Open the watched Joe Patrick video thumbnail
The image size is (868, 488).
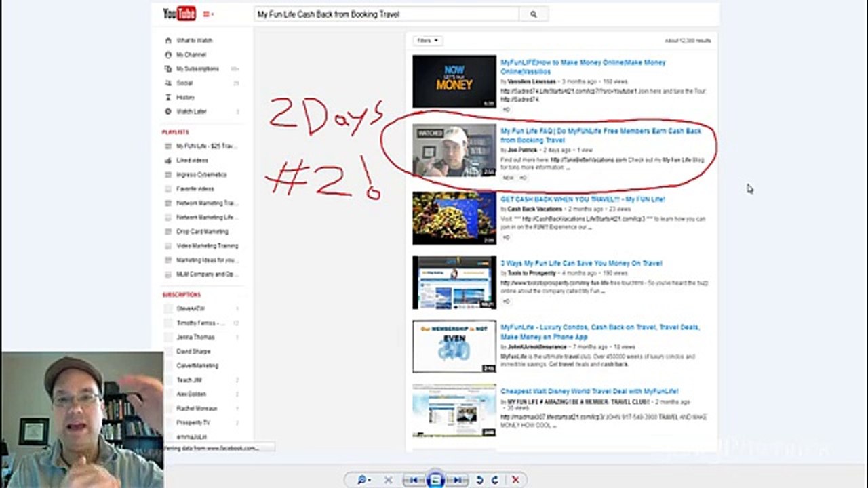[x=454, y=150]
